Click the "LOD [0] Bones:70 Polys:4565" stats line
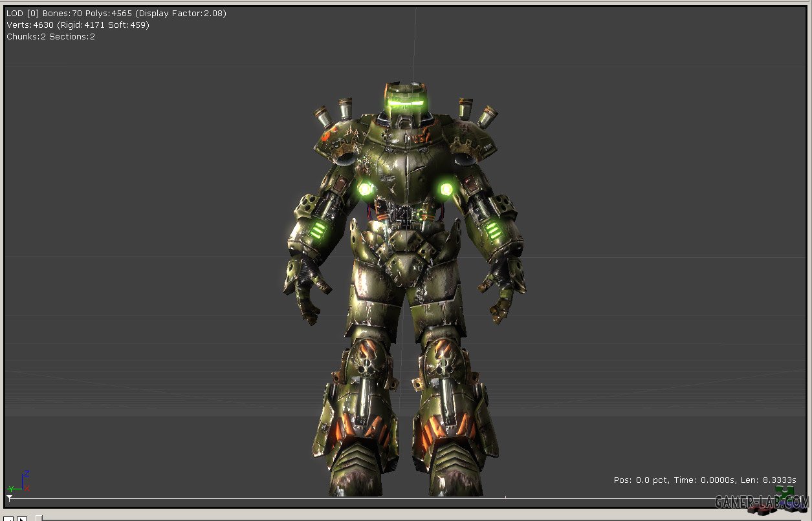Image resolution: width=812 pixels, height=521 pixels. (x=116, y=13)
